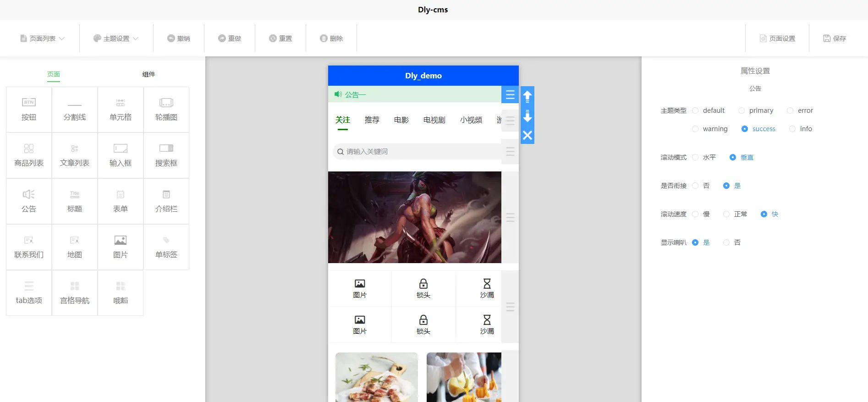The image size is (868, 402).
Task: Select the 关注 tab in the preview
Action: pos(343,120)
